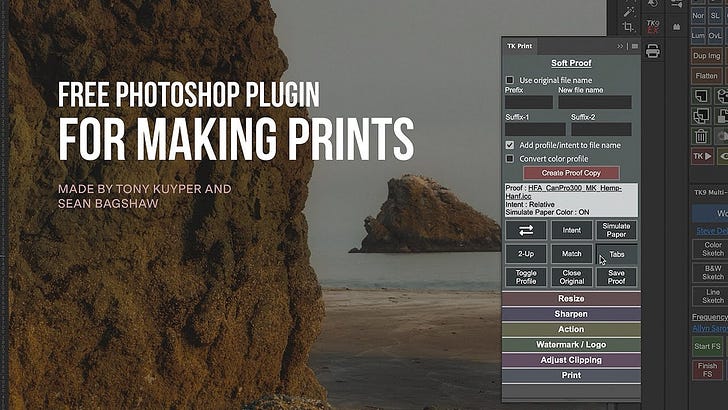Click the B&W Sketch button
Viewport: 728px width, 410px height.
pos(712,273)
